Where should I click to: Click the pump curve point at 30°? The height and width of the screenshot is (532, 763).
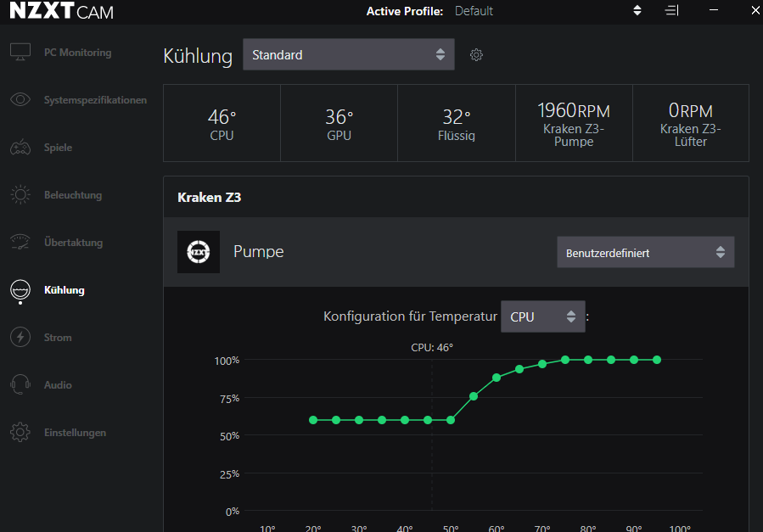(359, 420)
